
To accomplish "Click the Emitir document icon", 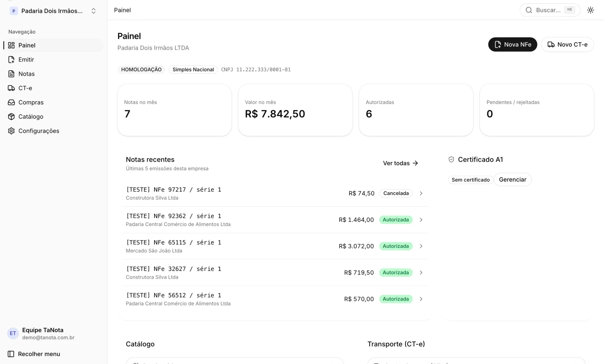I will pyautogui.click(x=11, y=60).
